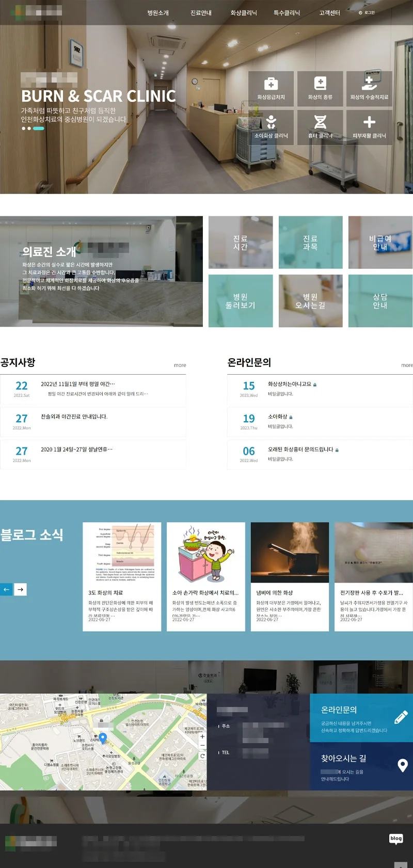Open the 흉터 클리닉 icon tile
This screenshot has height=868, width=413.
click(x=320, y=127)
